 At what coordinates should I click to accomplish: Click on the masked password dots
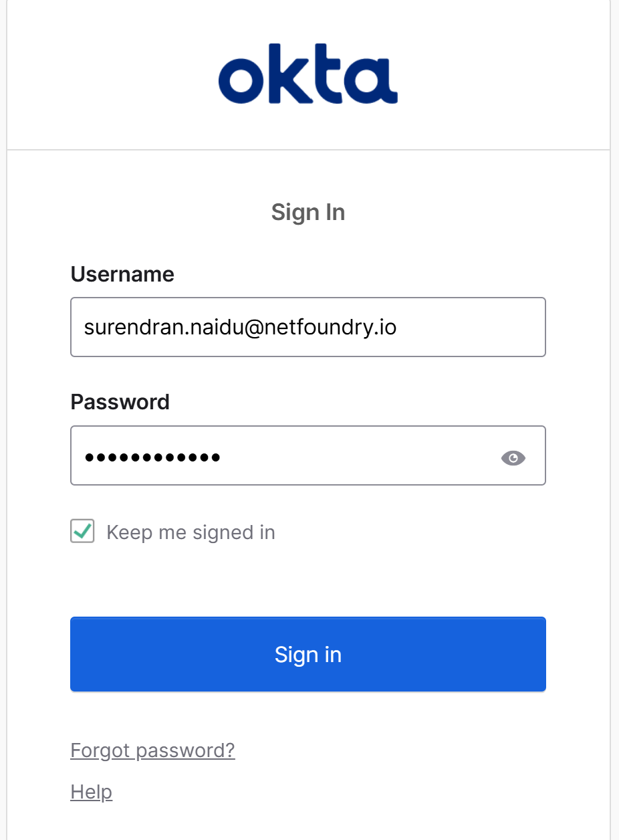tap(152, 458)
